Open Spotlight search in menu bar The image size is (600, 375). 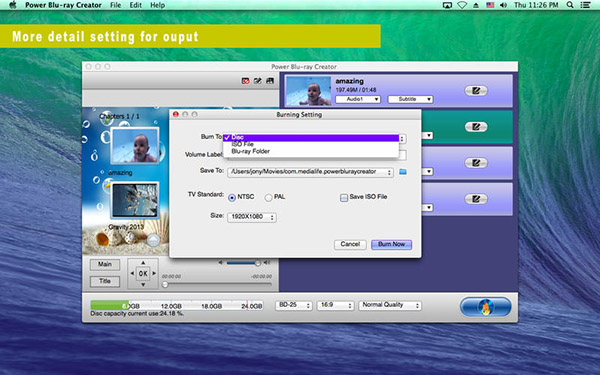(x=570, y=5)
